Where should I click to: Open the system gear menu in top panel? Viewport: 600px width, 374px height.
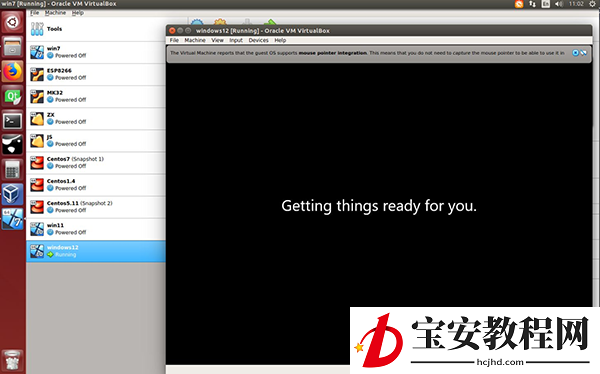coord(592,4)
